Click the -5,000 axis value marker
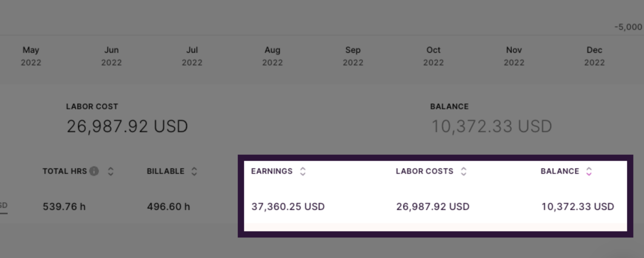Screen dimensions: 644x258 pyautogui.click(x=627, y=27)
